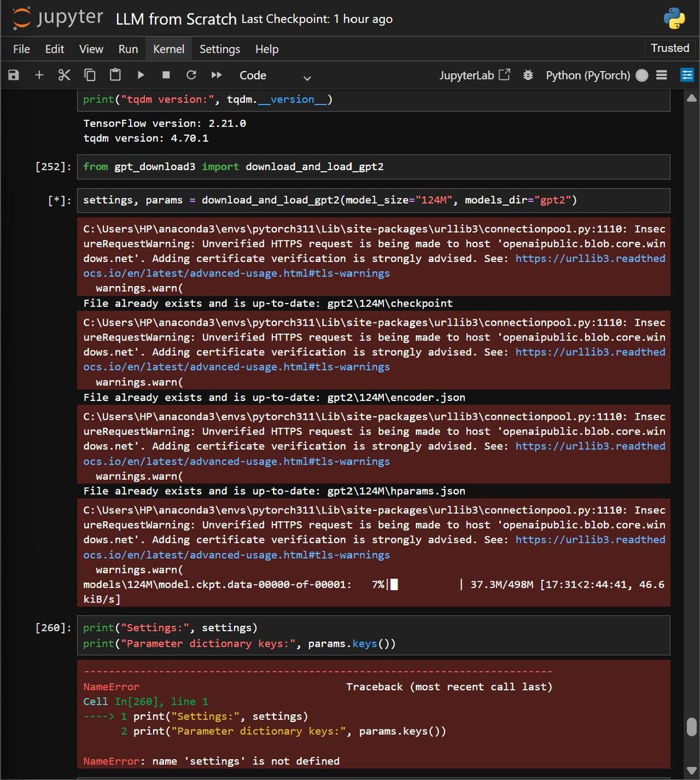Click the Trusted notebook indicator
Screen dimensions: 700x780
(x=670, y=48)
